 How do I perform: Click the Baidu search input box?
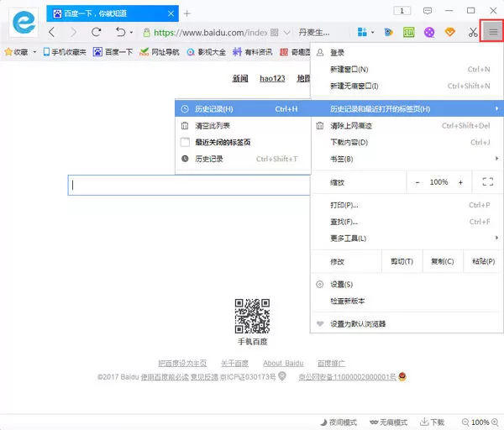click(x=189, y=185)
